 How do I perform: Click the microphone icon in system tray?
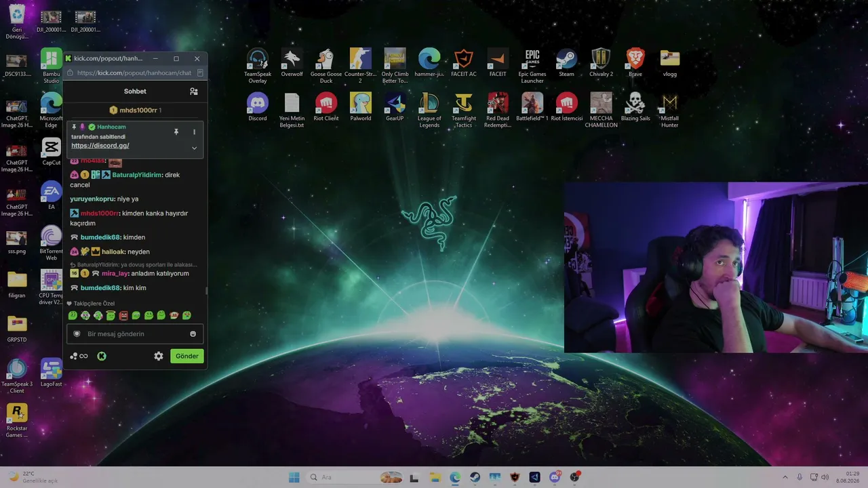pos(800,477)
